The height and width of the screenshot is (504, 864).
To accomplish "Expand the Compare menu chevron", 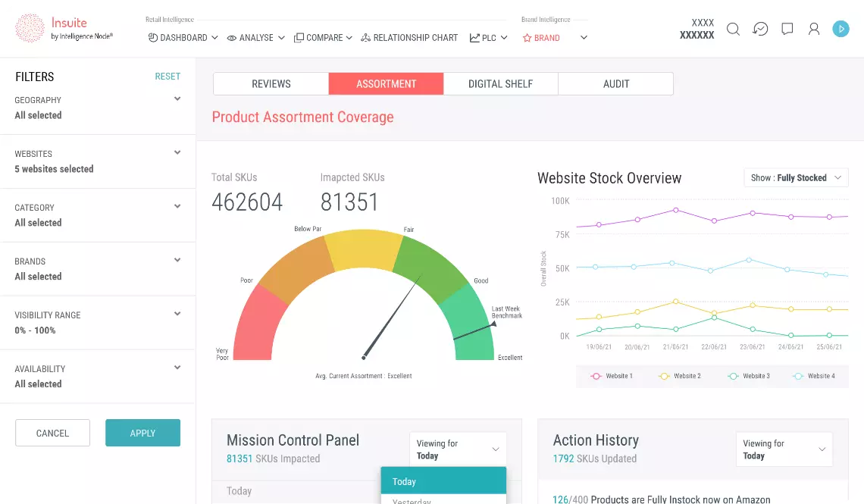I will 349,38.
